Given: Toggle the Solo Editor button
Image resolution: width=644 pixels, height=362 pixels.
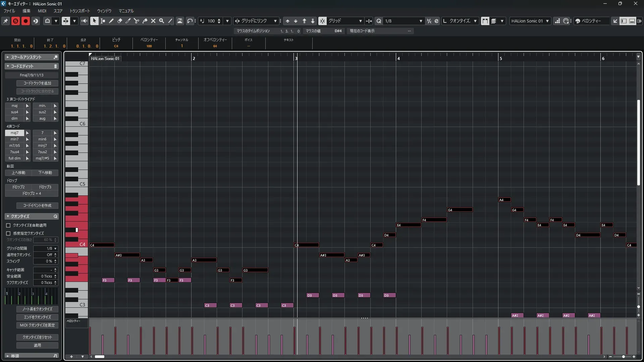Looking at the screenshot, I should tap(15, 21).
